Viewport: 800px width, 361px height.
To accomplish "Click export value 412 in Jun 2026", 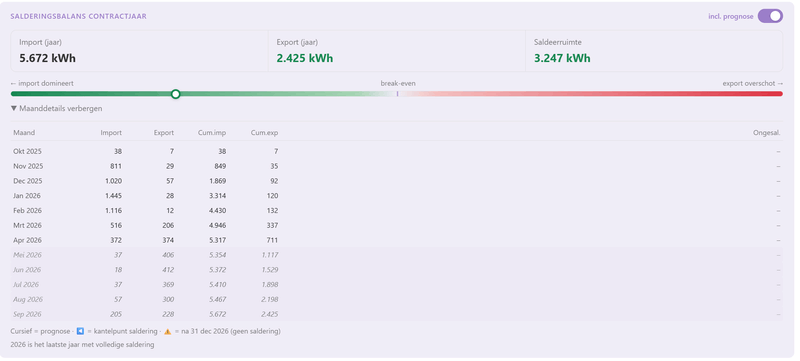I will pyautogui.click(x=168, y=270).
